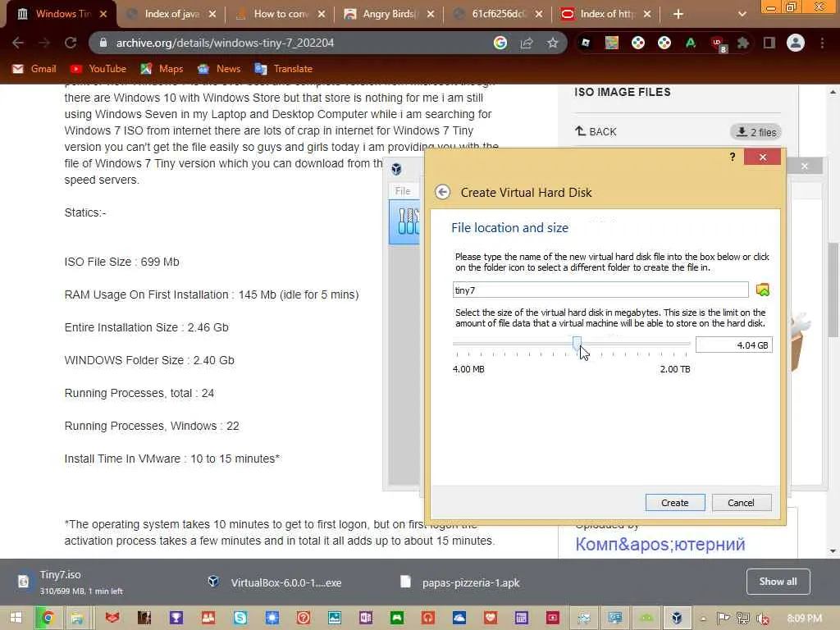
Task: Click the Create button
Action: point(675,503)
